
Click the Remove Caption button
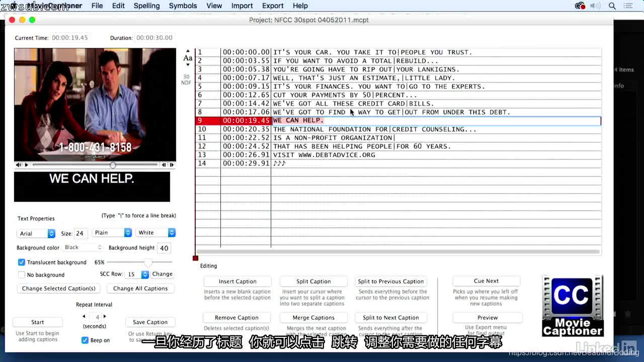click(x=236, y=318)
